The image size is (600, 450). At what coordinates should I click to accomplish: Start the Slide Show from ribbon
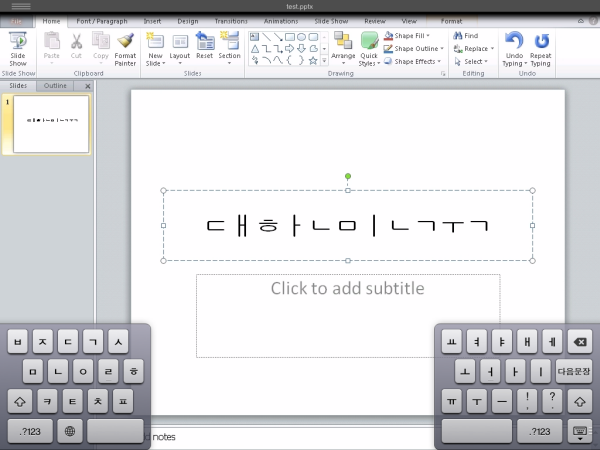[x=18, y=49]
